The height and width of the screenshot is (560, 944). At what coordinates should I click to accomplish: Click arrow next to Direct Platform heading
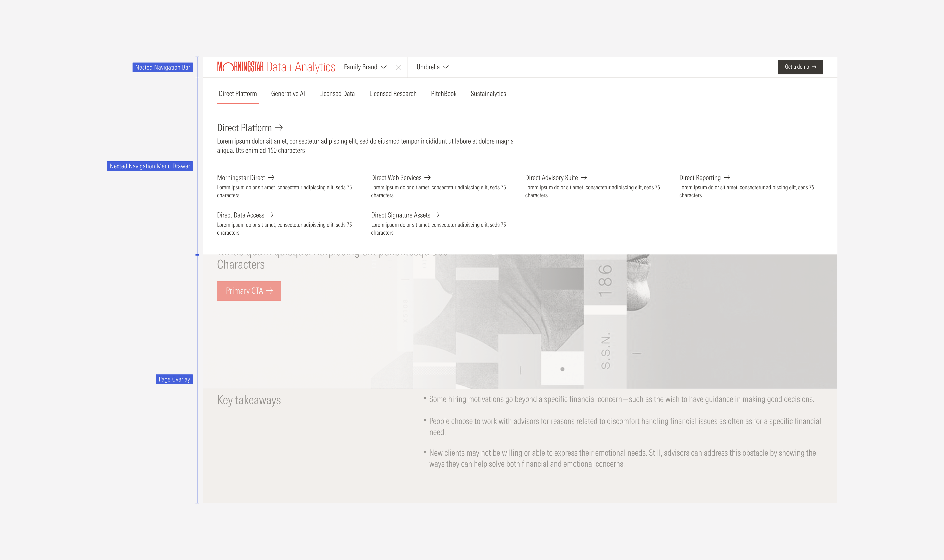click(x=279, y=128)
